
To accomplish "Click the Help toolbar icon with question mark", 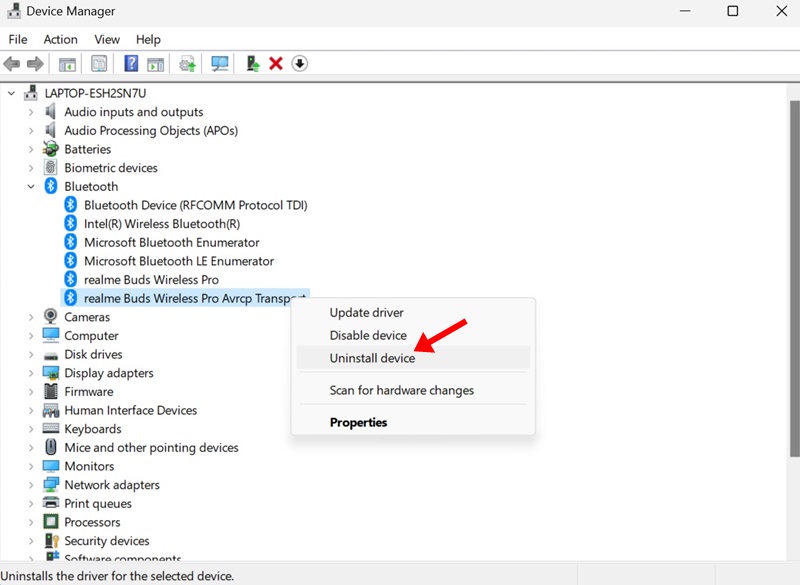I will [131, 64].
